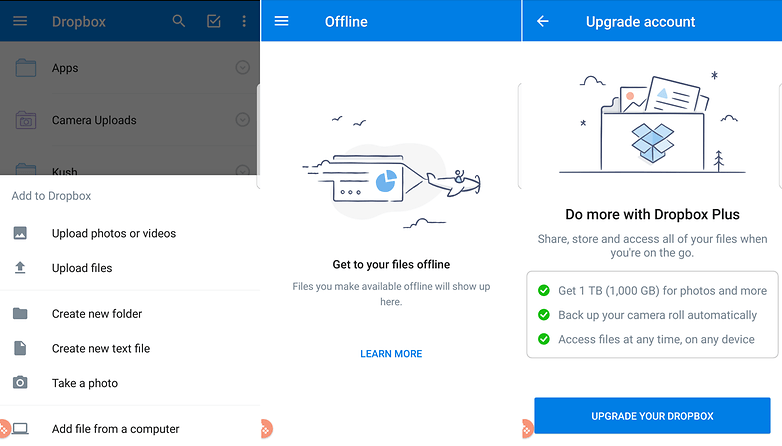Tap checkmark beside Access files at any time
782x446 pixels.
point(544,339)
